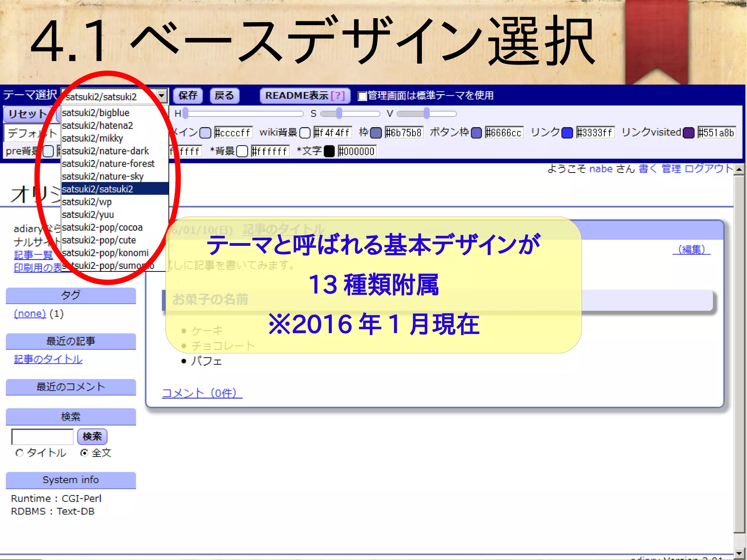
Task: Click the sidebar search text field
Action: (42, 437)
